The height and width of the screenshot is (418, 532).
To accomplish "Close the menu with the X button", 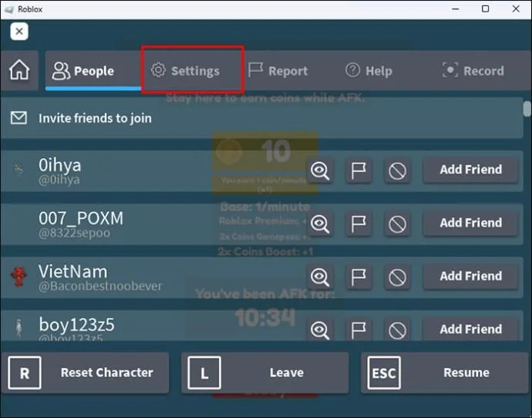I will [19, 32].
